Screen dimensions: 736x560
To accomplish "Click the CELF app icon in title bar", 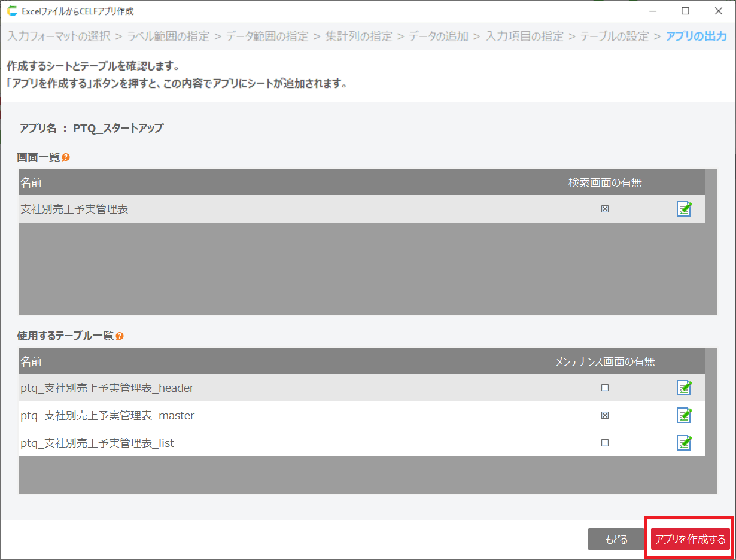I will click(12, 11).
